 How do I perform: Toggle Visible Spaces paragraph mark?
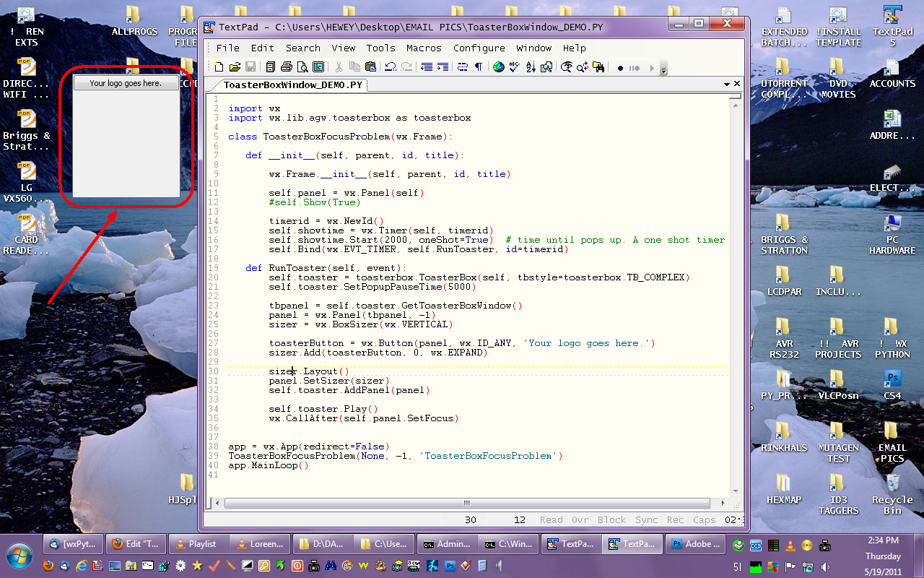pos(478,67)
